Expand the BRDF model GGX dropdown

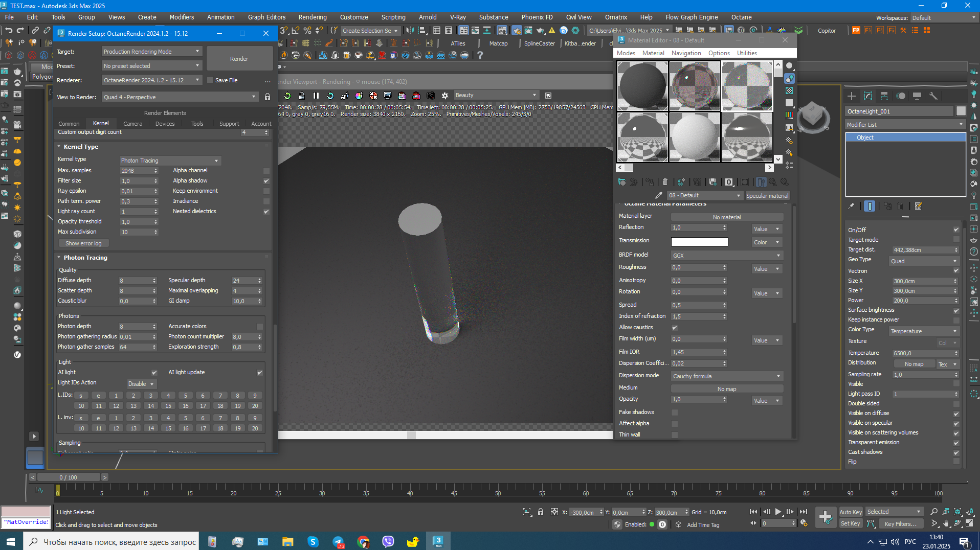pos(726,256)
